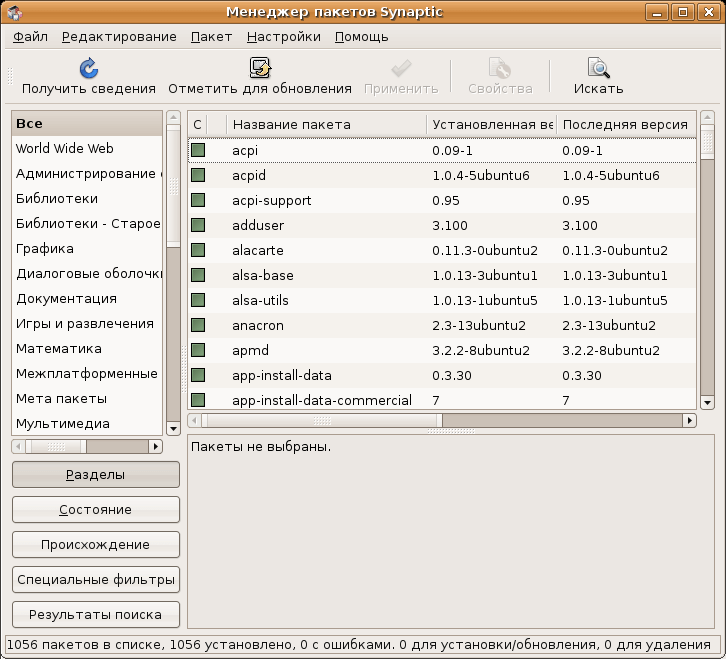726x659 pixels.
Task: Click the category list vertical scrollbar thumb
Action: click(x=173, y=186)
